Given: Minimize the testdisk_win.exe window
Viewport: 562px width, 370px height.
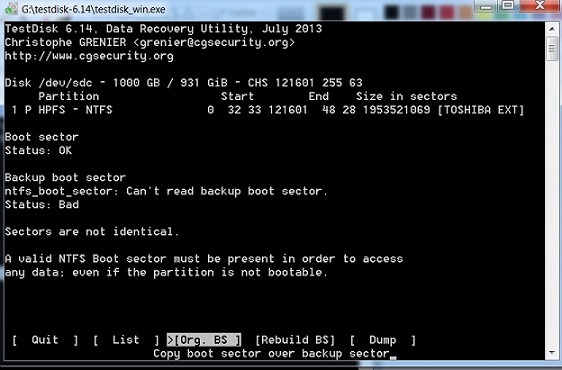Looking at the screenshot, I should (486, 6).
